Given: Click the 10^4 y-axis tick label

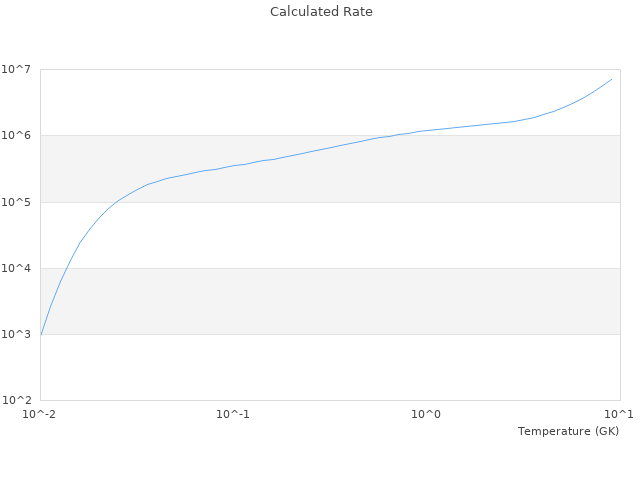Looking at the screenshot, I should [19, 268].
